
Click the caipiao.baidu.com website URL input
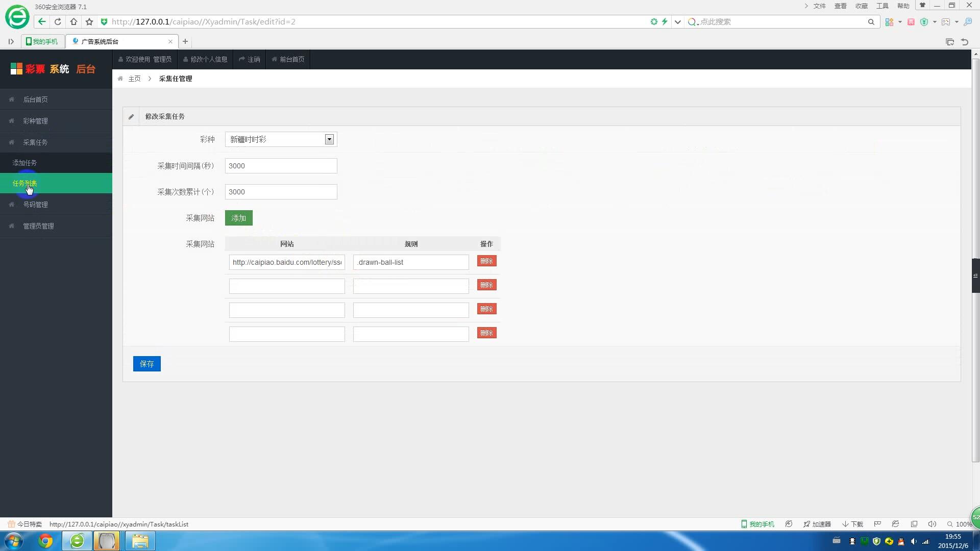[x=287, y=262]
